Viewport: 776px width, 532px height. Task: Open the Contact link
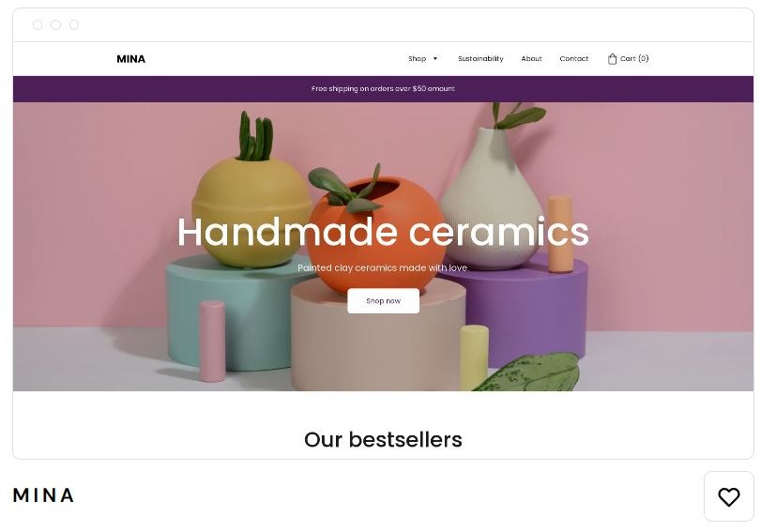[573, 58]
